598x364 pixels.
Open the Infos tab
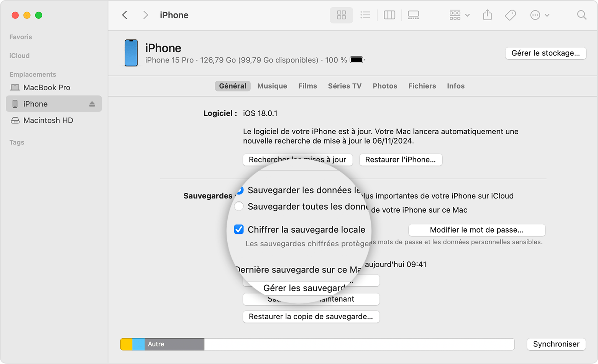tap(456, 86)
